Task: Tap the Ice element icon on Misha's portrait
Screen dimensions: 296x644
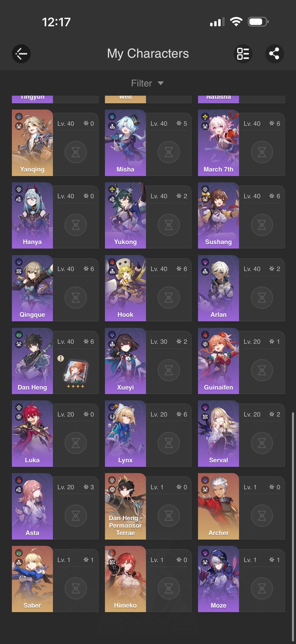Action: coord(112,117)
